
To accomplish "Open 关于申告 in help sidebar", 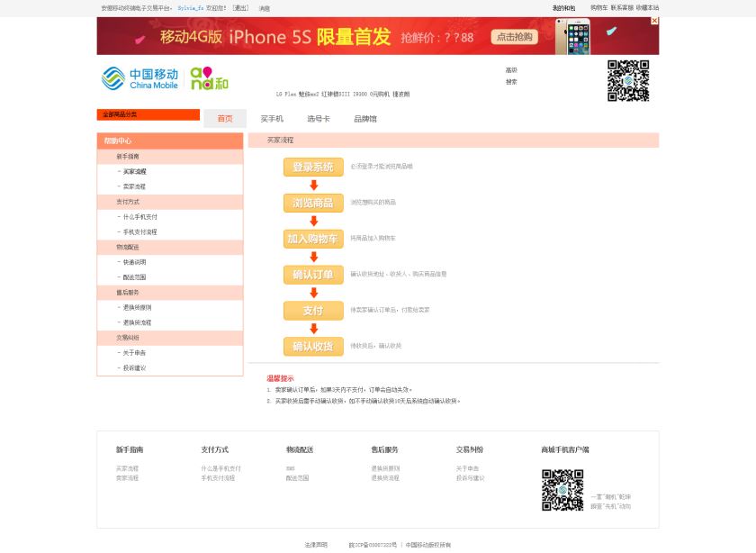I will [x=134, y=353].
